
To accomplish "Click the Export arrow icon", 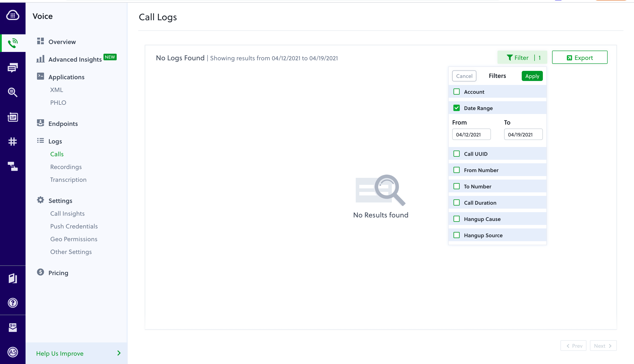I will coord(569,58).
